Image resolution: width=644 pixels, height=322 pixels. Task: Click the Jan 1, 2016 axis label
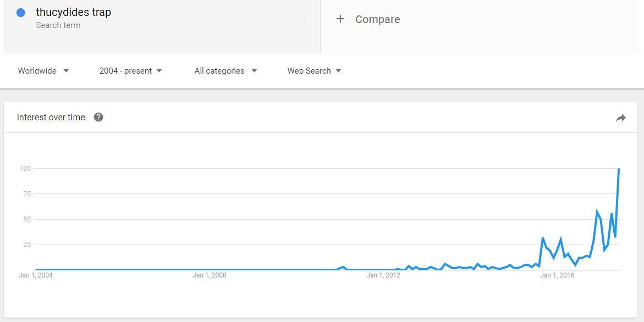pos(557,275)
